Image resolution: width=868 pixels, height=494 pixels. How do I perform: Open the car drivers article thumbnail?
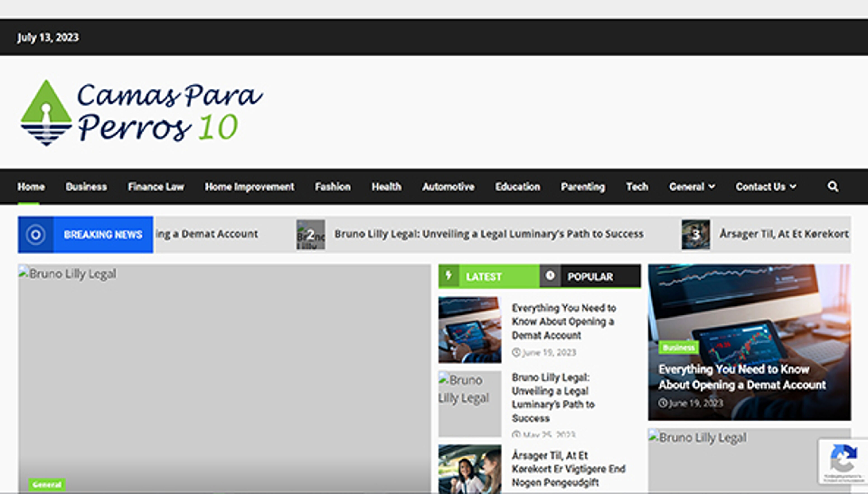470,469
